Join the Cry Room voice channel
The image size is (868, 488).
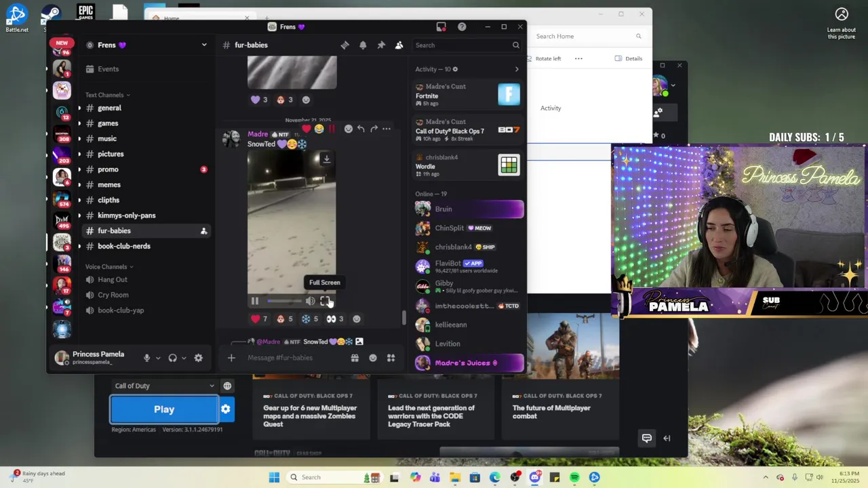[113, 295]
